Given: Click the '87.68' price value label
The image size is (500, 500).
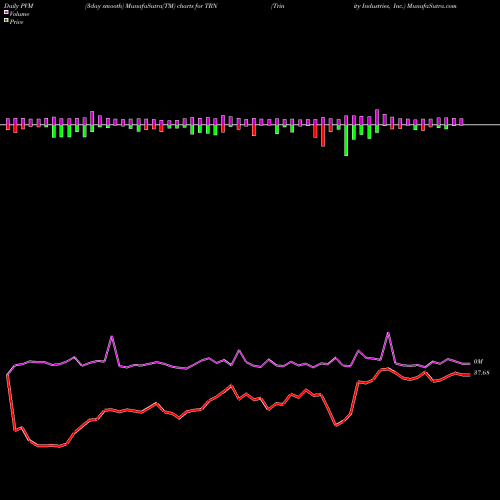Looking at the screenshot, I should pos(482,373).
